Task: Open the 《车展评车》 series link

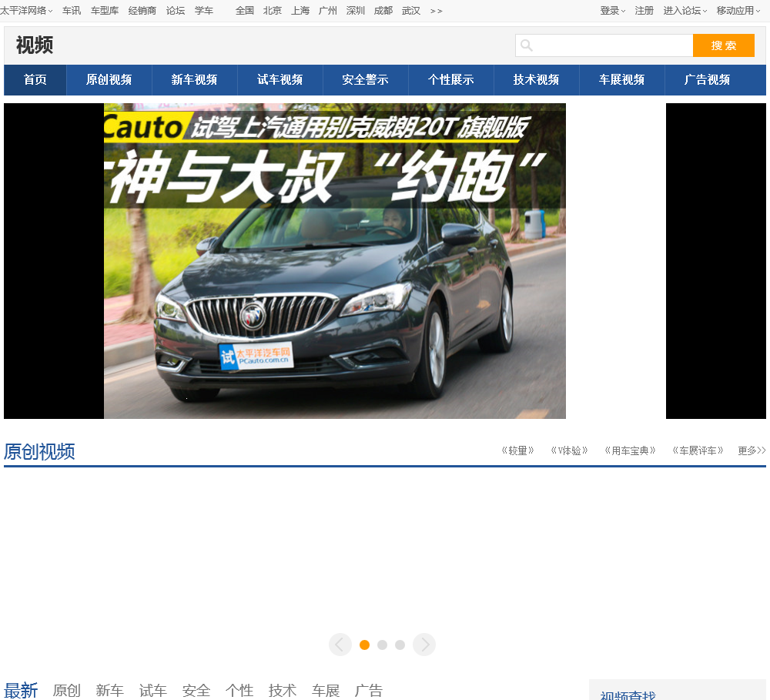Action: (698, 450)
